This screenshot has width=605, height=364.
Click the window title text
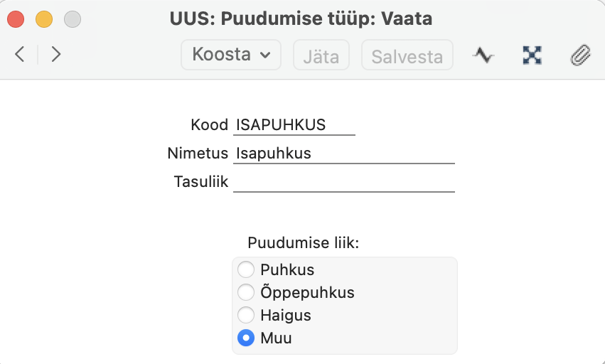pyautogui.click(x=301, y=18)
